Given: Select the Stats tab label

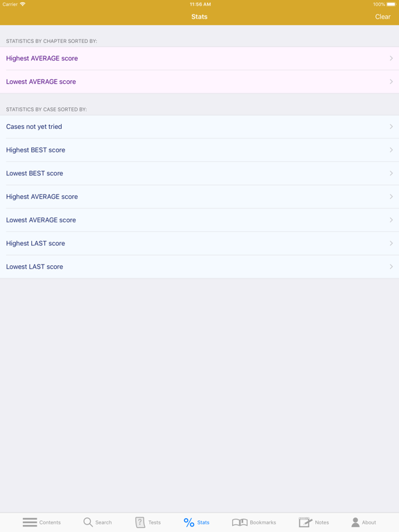Looking at the screenshot, I should point(203,522).
